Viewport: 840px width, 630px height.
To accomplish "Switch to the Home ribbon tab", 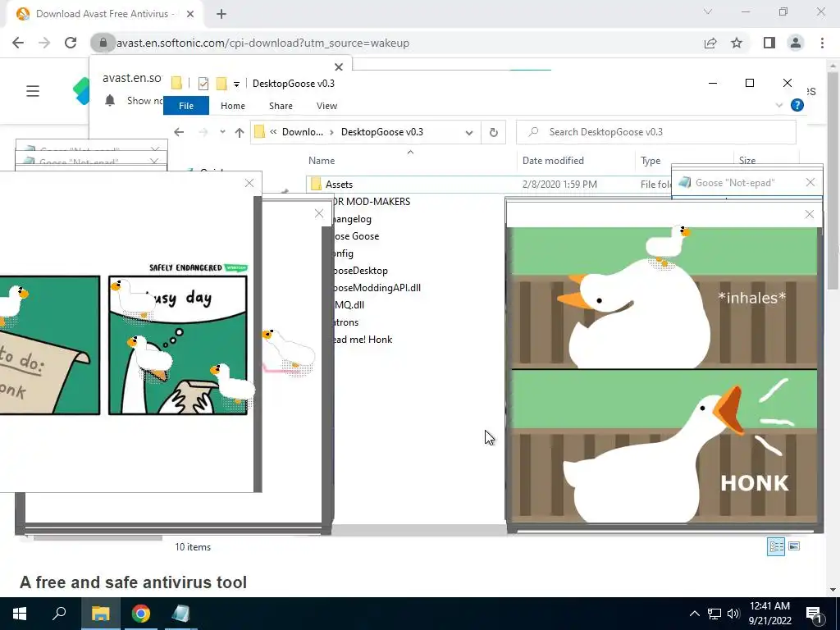I will pyautogui.click(x=232, y=106).
